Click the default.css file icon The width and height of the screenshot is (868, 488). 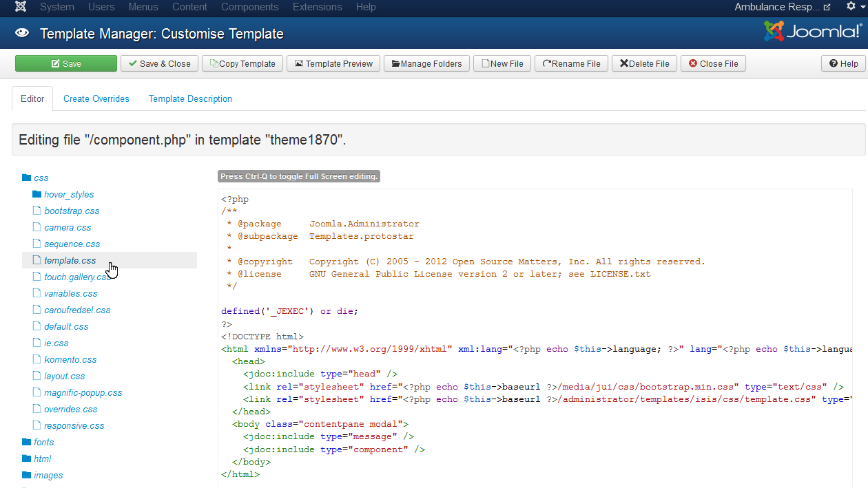click(x=37, y=326)
